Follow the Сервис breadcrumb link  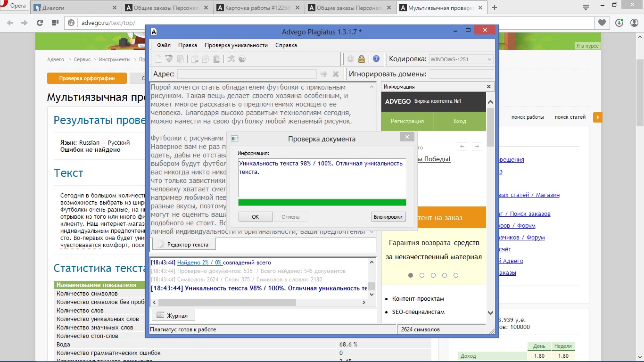point(82,59)
